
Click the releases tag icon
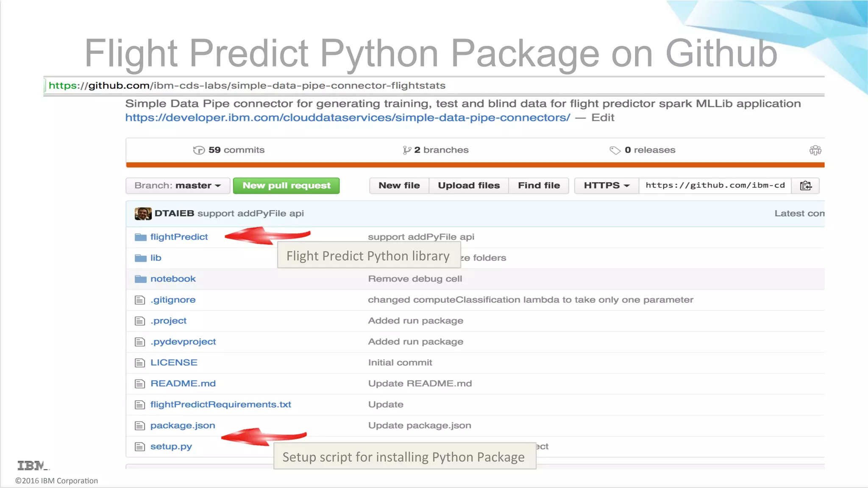[615, 150]
